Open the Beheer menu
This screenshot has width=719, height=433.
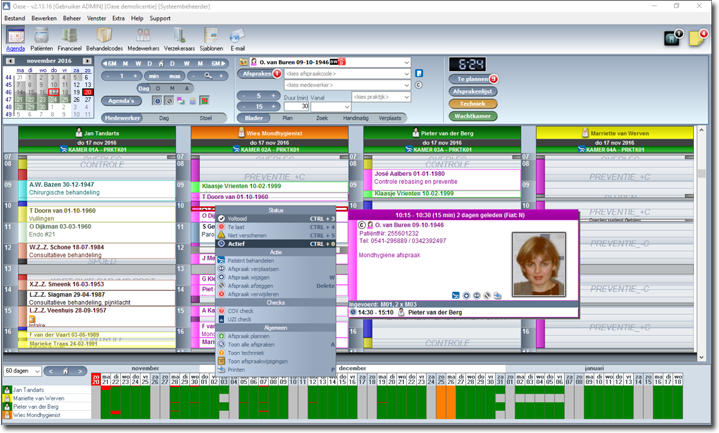pyautogui.click(x=72, y=18)
